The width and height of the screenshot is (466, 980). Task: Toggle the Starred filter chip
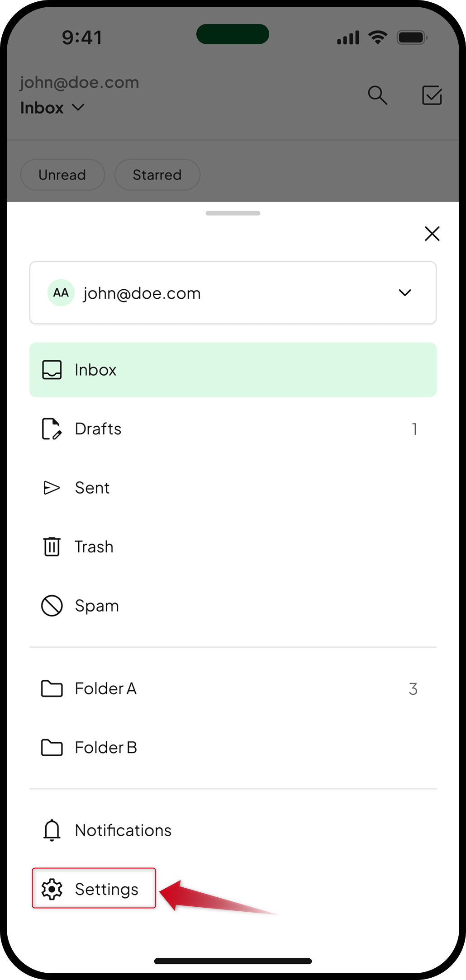pos(157,174)
